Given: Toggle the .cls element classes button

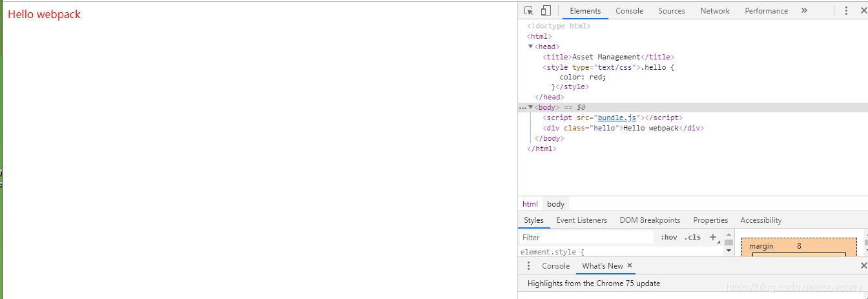Looking at the screenshot, I should pyautogui.click(x=692, y=238).
